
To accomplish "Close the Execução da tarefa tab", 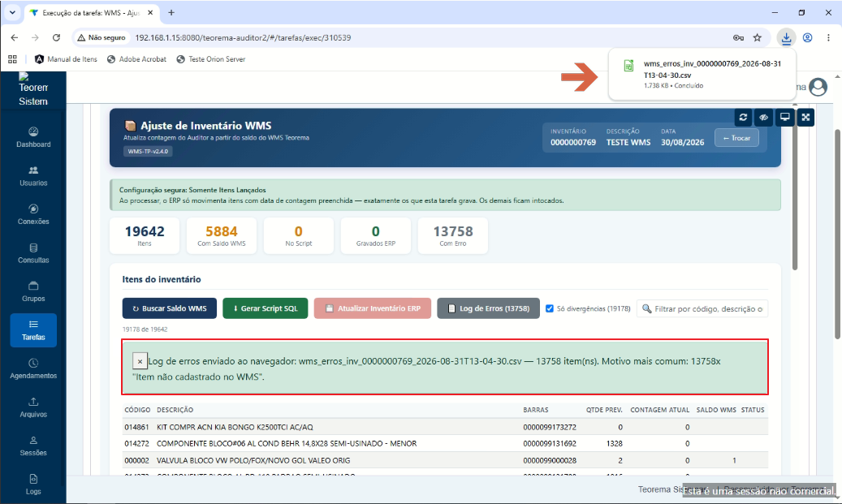I will tap(150, 12).
